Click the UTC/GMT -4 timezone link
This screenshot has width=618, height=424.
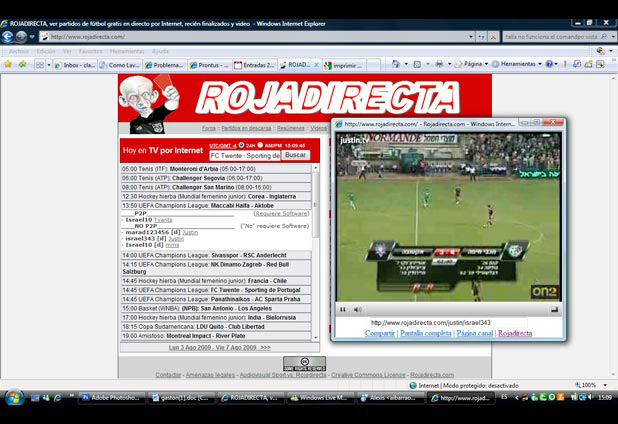click(223, 146)
